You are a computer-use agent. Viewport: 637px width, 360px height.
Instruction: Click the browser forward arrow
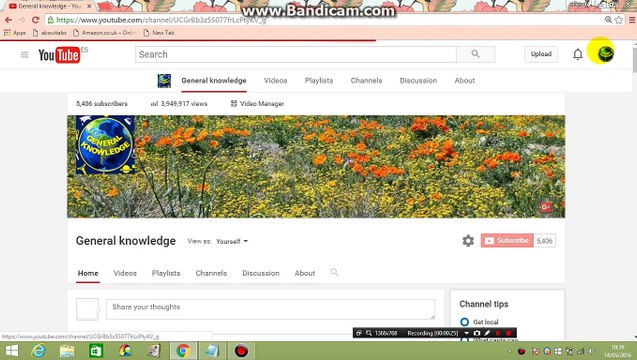point(22,20)
